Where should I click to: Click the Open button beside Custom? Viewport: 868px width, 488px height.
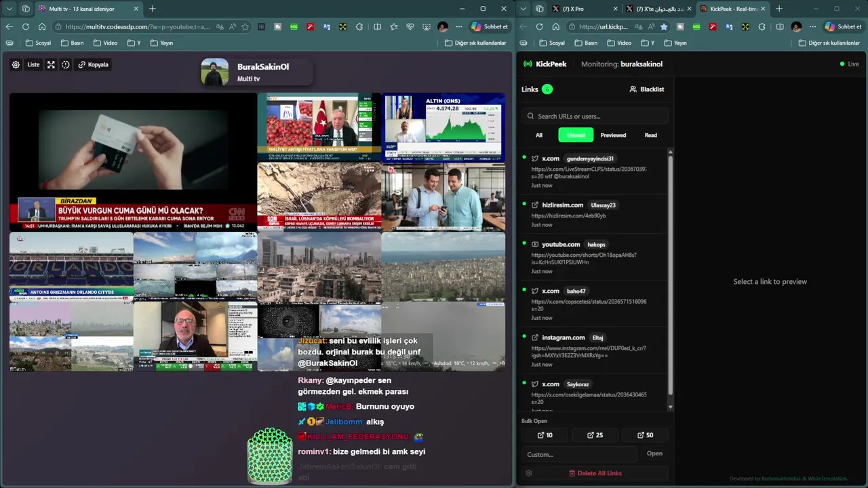click(x=654, y=453)
